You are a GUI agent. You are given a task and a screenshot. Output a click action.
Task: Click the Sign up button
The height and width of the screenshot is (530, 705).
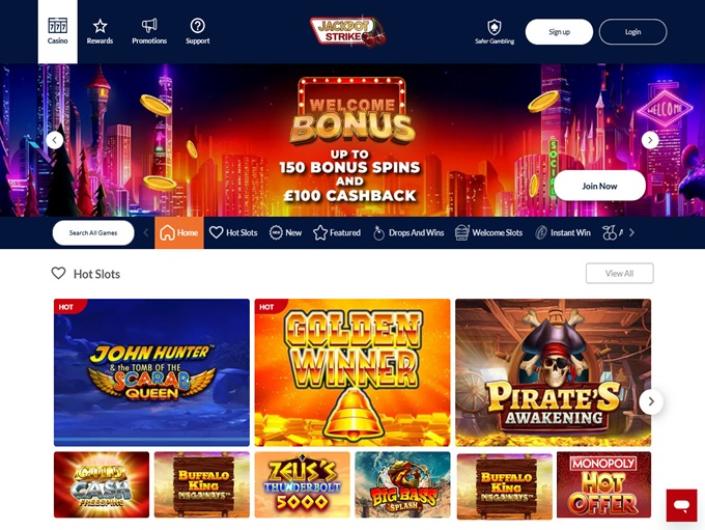point(559,32)
